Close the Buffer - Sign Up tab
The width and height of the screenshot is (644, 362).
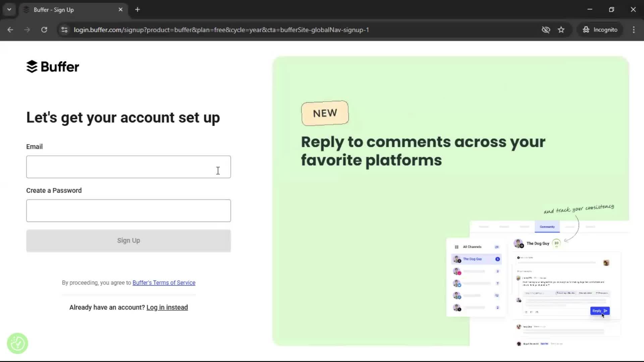click(x=120, y=9)
